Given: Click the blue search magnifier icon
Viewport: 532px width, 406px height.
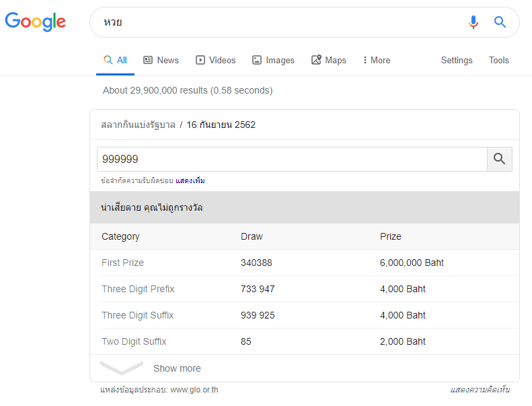Looking at the screenshot, I should tap(500, 22).
